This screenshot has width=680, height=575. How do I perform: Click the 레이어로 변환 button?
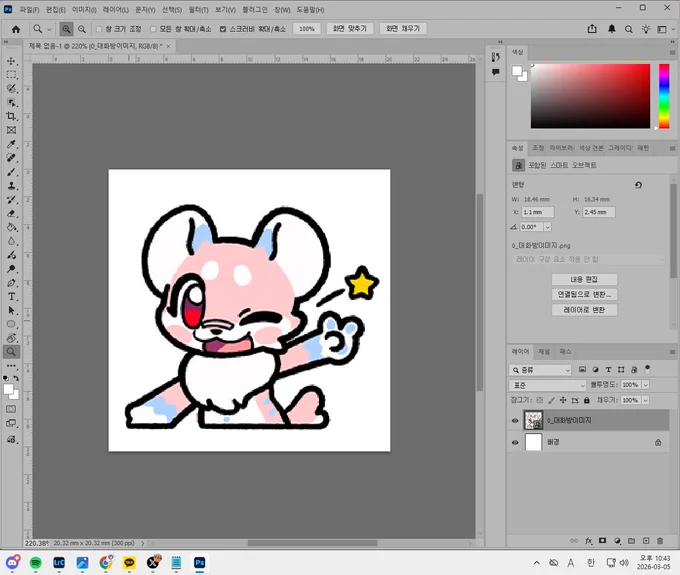tap(584, 310)
